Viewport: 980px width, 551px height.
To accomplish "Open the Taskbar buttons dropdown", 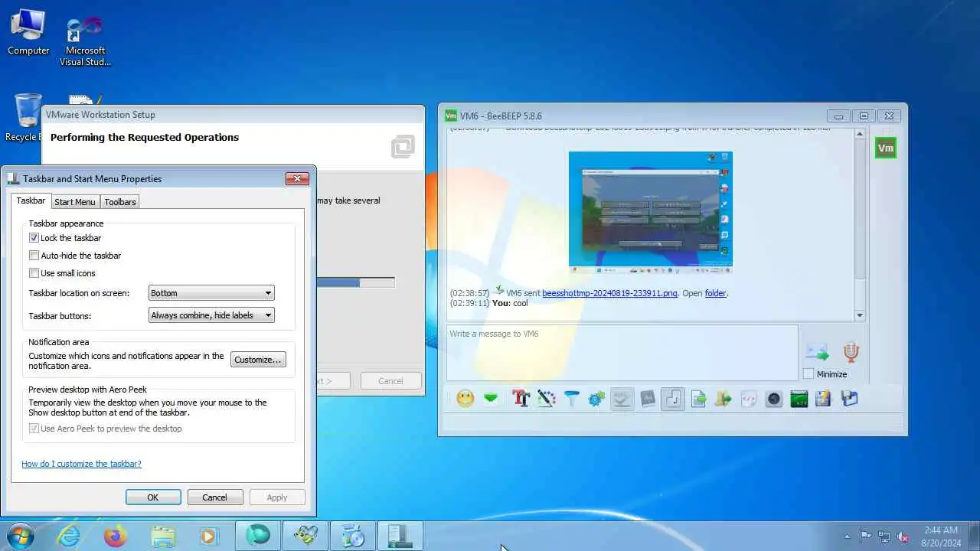I will [211, 315].
